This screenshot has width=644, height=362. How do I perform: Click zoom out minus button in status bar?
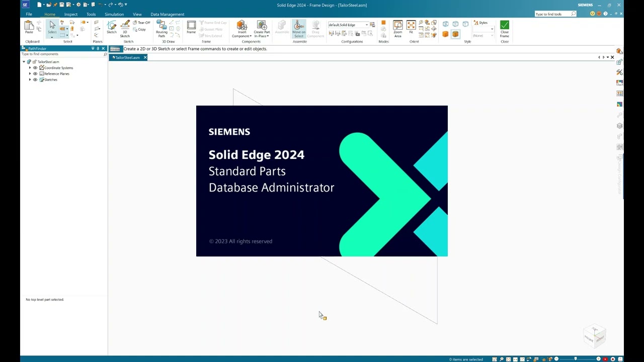(x=556, y=359)
